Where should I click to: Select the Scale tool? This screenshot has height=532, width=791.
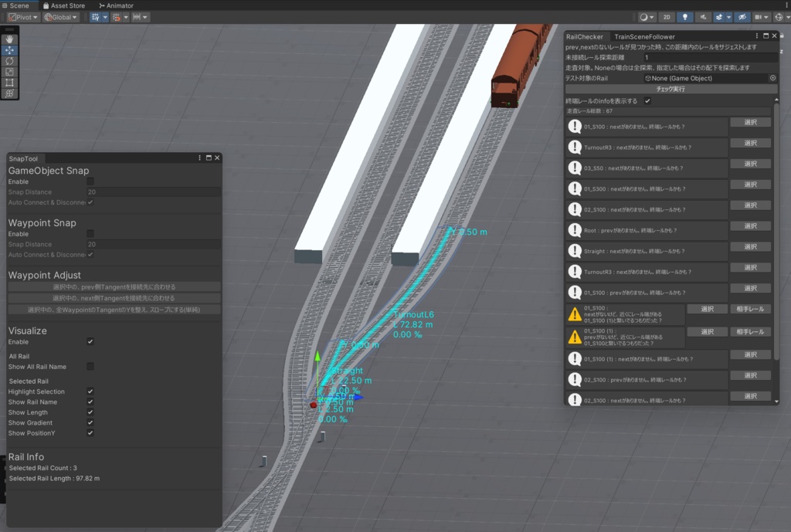9,72
